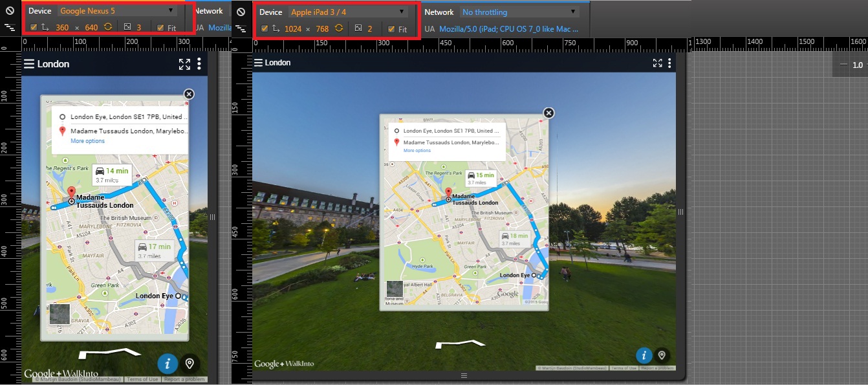Swap dimensions icon in iPad panel
868x385 pixels.
tap(339, 28)
